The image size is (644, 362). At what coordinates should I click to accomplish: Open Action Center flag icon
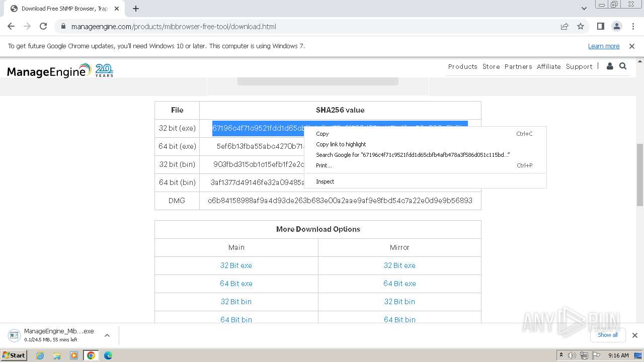point(596,355)
